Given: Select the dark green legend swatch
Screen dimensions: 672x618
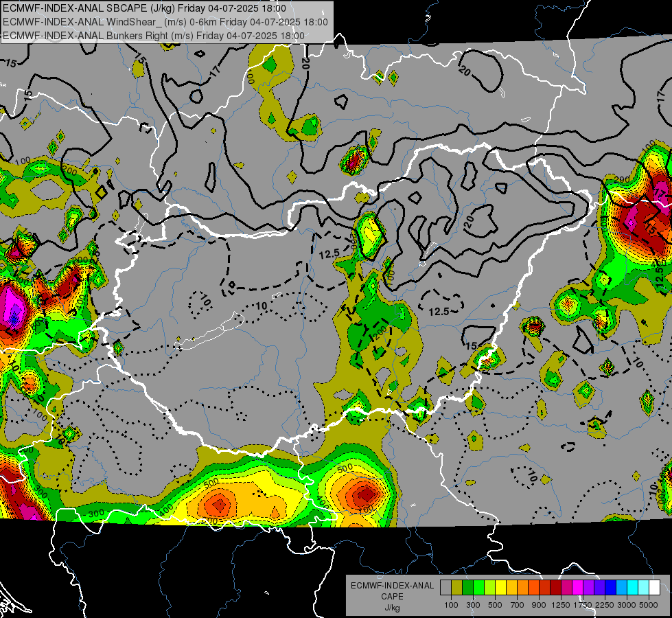Looking at the screenshot, I should pyautogui.click(x=467, y=588).
